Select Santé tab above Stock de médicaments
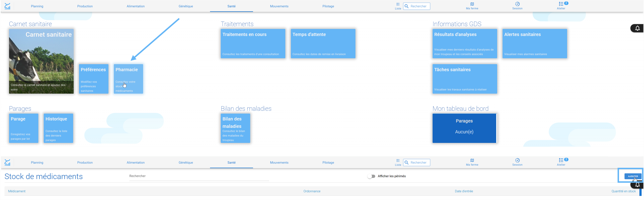The height and width of the screenshot is (200, 644). pyautogui.click(x=232, y=162)
